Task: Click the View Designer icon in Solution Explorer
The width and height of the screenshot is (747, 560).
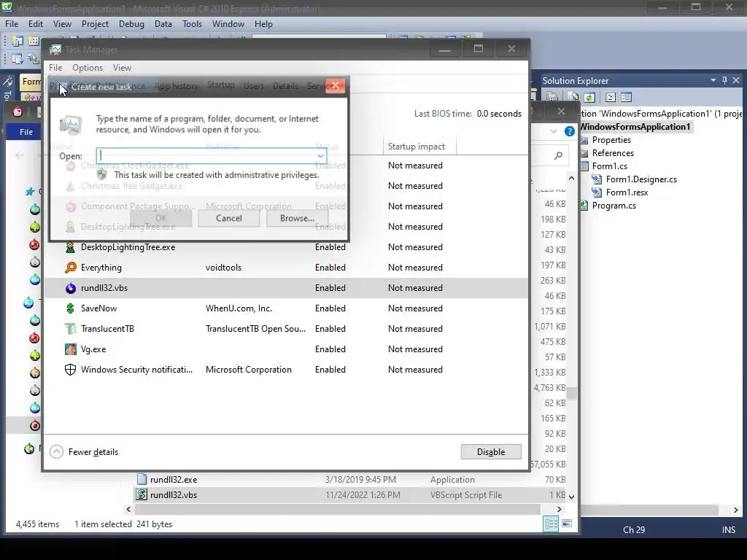Action: pyautogui.click(x=626, y=97)
